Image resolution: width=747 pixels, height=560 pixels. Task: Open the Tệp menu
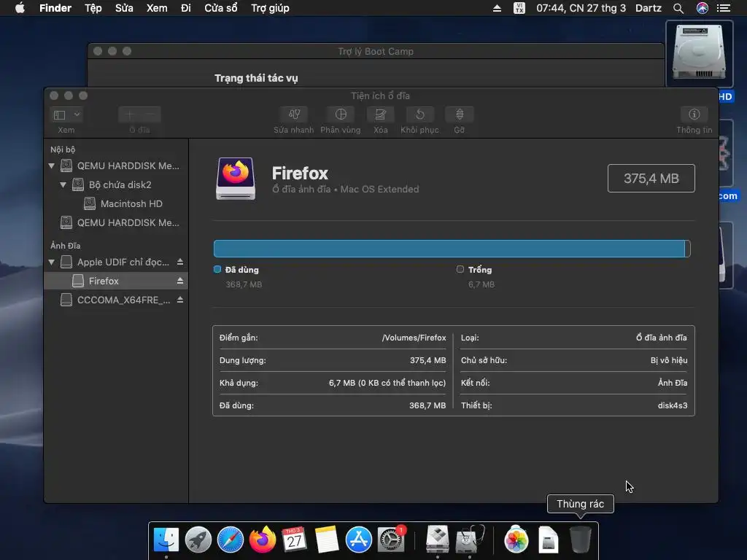[93, 8]
